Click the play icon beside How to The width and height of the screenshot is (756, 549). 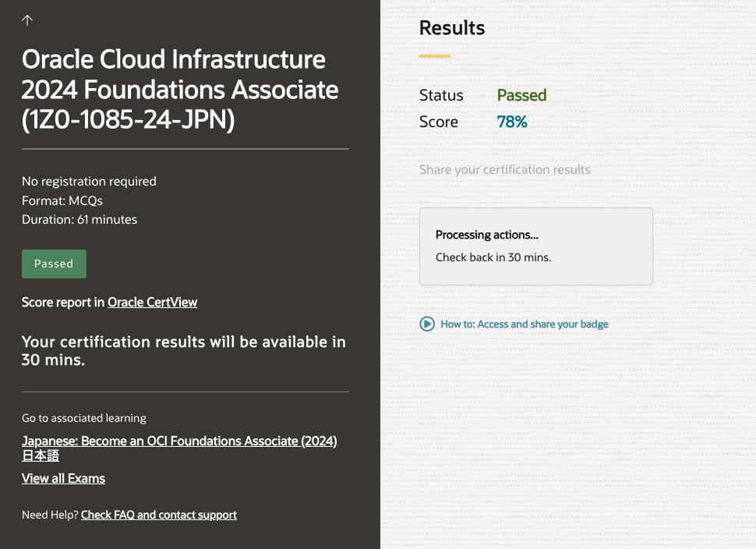click(427, 324)
